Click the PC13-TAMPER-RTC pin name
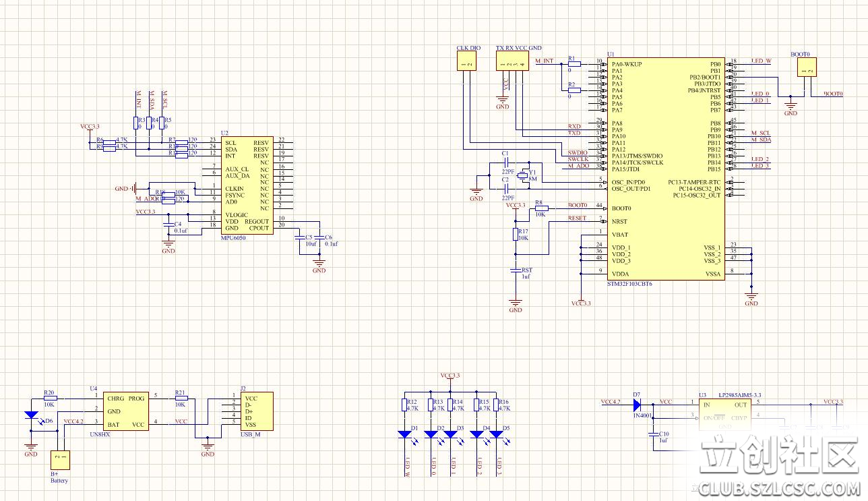This screenshot has height=501, width=868. click(694, 182)
